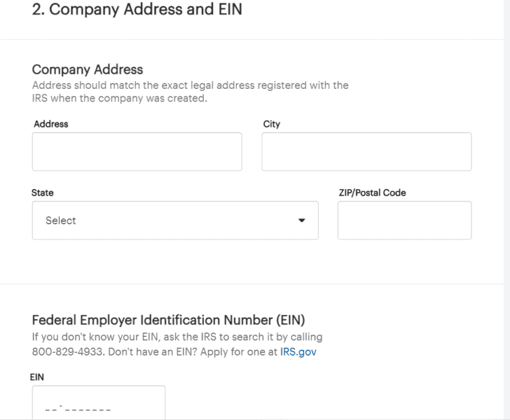The width and height of the screenshot is (510, 420).
Task: Click the EIN placeholder mask dashes
Action: pos(78,409)
